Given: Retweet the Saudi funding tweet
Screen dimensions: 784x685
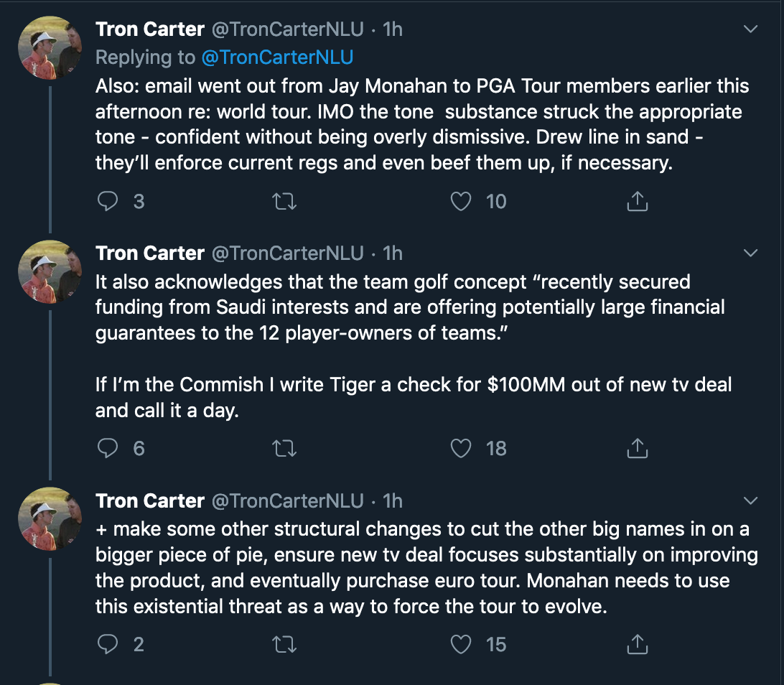Looking at the screenshot, I should tap(285, 449).
